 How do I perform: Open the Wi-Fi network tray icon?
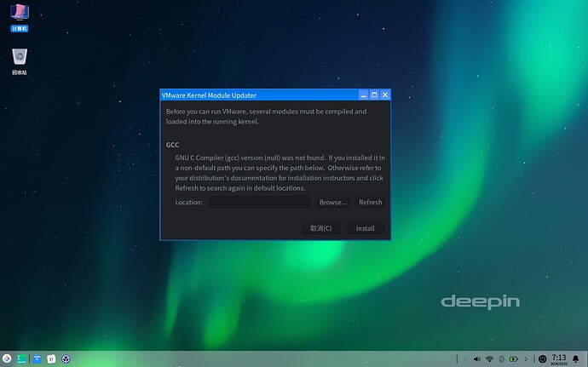(489, 359)
